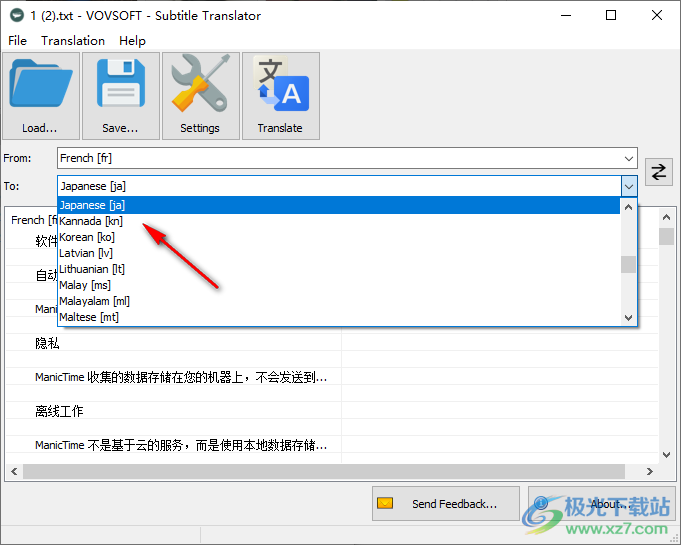Maximize the Subtitle Translator window
The image size is (681, 545).
(611, 16)
